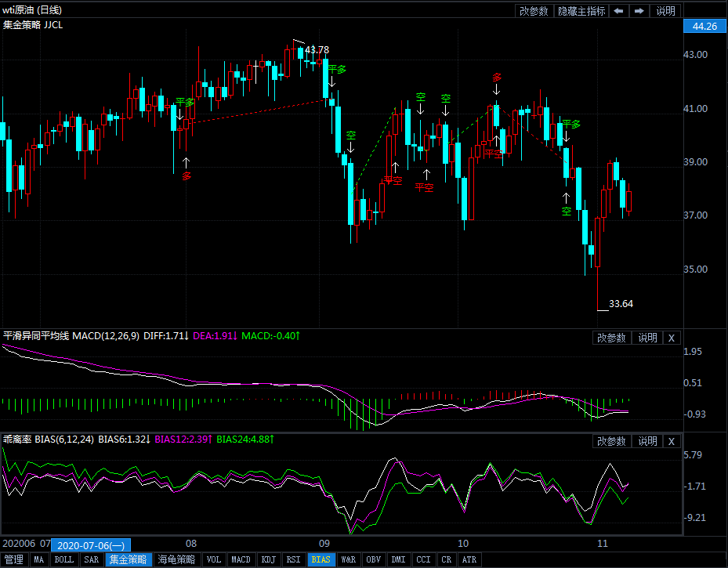The width and height of the screenshot is (728, 568).
Task: Switch to the 海龟策略 tab
Action: click(176, 560)
